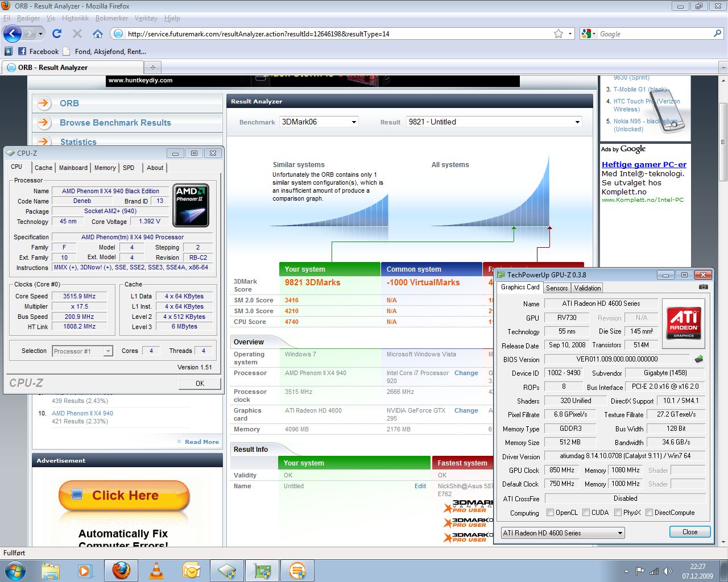Click the Google search input field
The height and width of the screenshot is (582, 728).
click(x=654, y=34)
